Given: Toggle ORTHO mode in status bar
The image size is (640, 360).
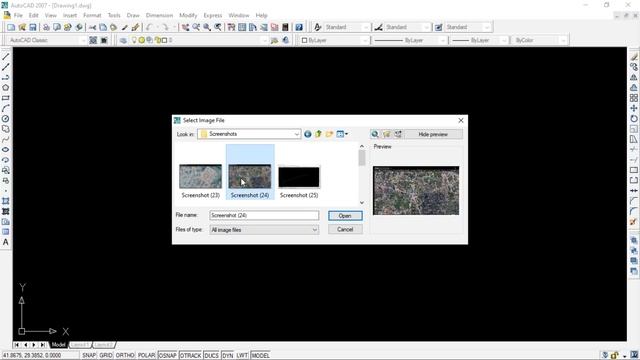Looking at the screenshot, I should pyautogui.click(x=125, y=356).
